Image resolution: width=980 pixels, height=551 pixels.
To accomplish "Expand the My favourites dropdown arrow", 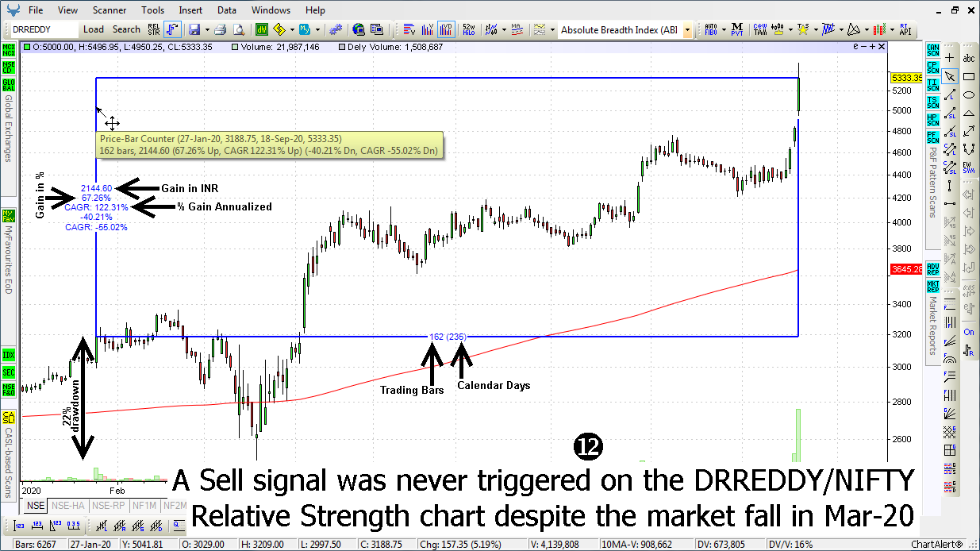I will [x=316, y=29].
